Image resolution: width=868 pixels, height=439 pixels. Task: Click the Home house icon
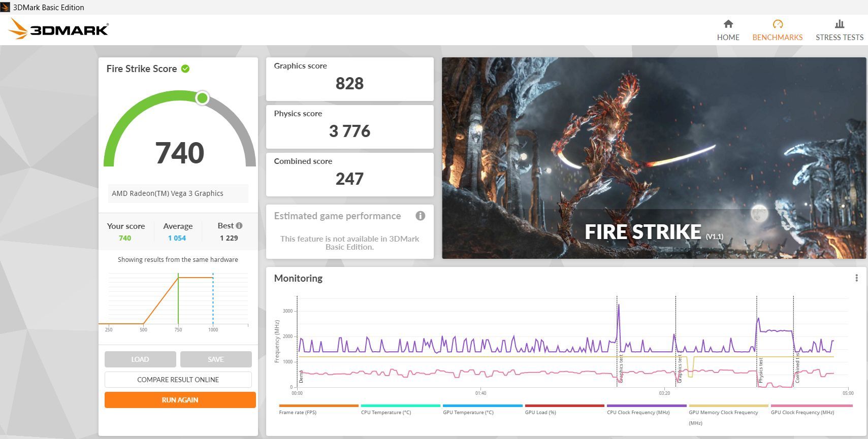[728, 24]
